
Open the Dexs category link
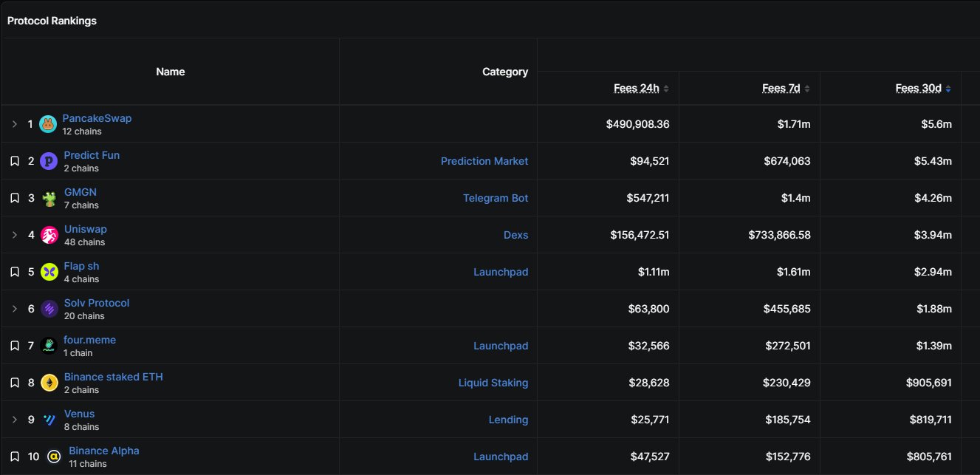pyautogui.click(x=516, y=235)
